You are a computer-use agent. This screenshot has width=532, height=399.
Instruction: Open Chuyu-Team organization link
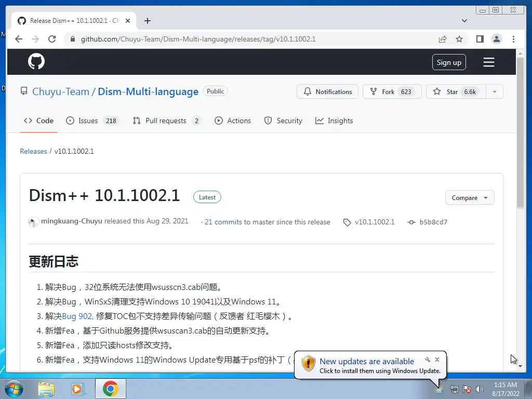click(61, 91)
